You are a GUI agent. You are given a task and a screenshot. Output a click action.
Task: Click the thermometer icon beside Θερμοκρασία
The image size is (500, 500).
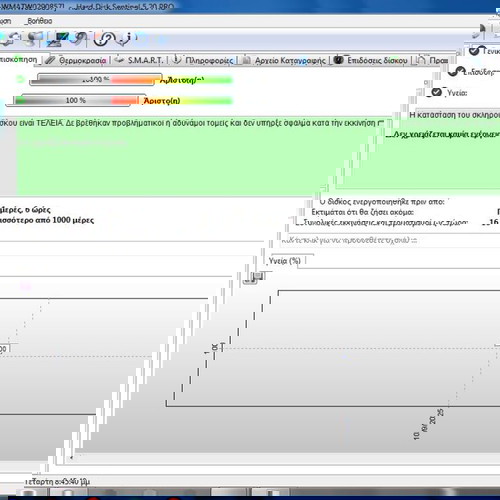[x=50, y=60]
